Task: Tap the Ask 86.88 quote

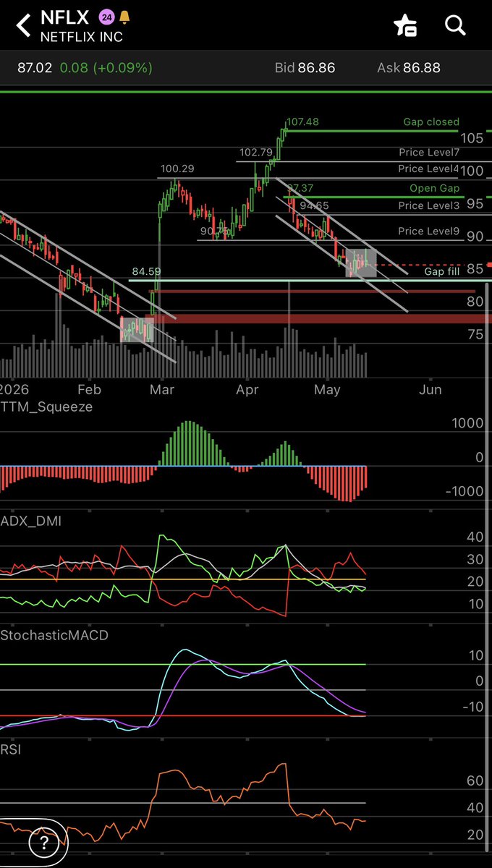Action: point(409,68)
